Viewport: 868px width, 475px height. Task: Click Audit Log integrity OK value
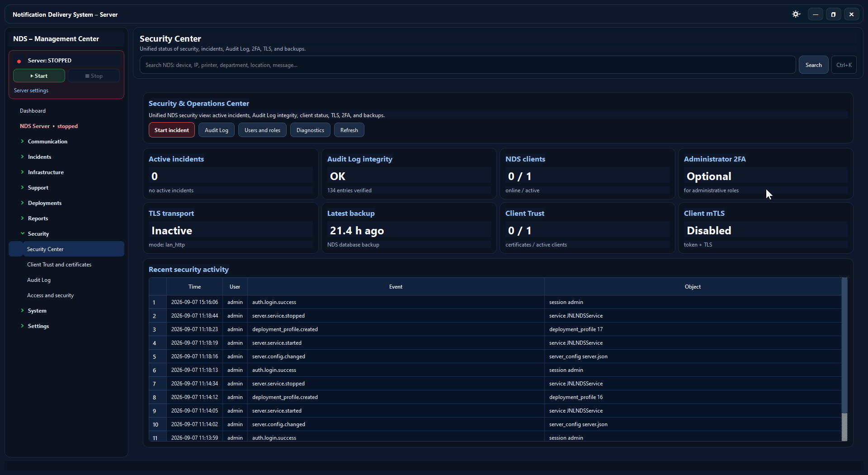click(338, 176)
